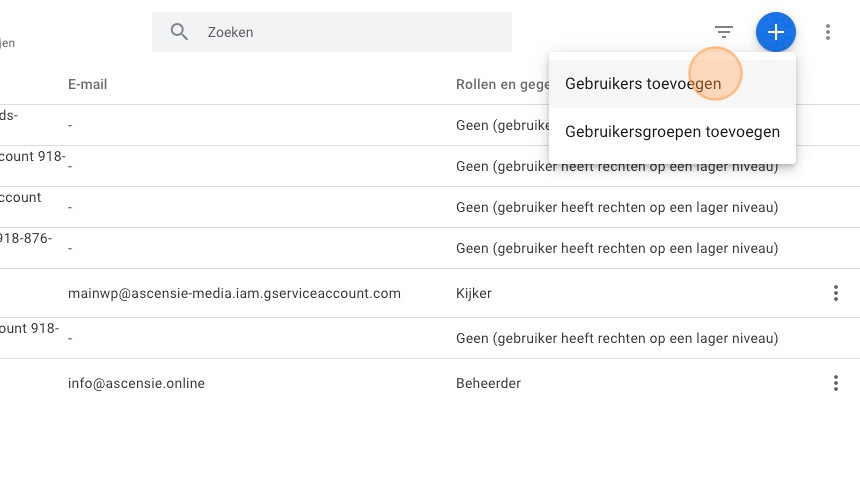This screenshot has height=480, width=860.
Task: Select 'Gebruikers toevoegen' from the menu
Action: point(643,84)
